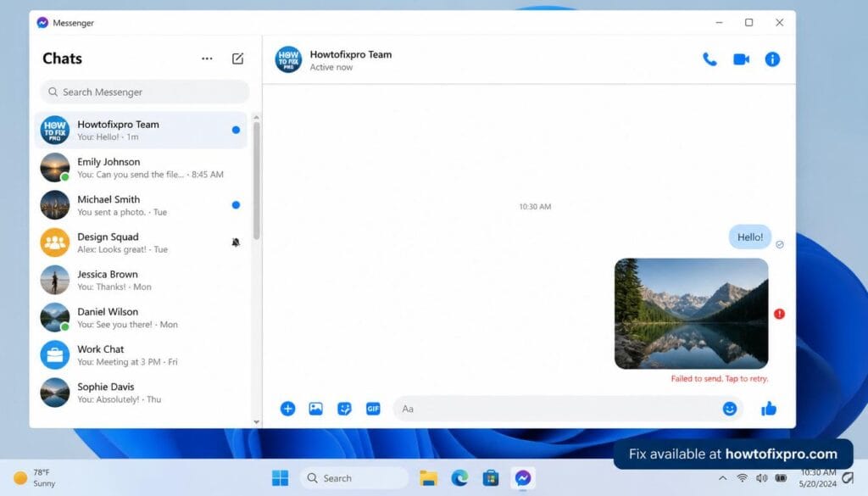Open File Explorer from taskbar

point(428,477)
